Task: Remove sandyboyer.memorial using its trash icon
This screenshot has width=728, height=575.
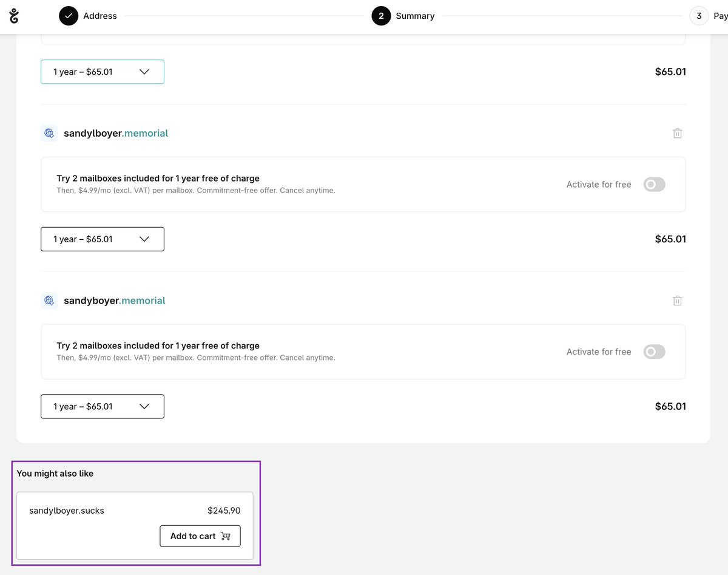Action: 678,301
